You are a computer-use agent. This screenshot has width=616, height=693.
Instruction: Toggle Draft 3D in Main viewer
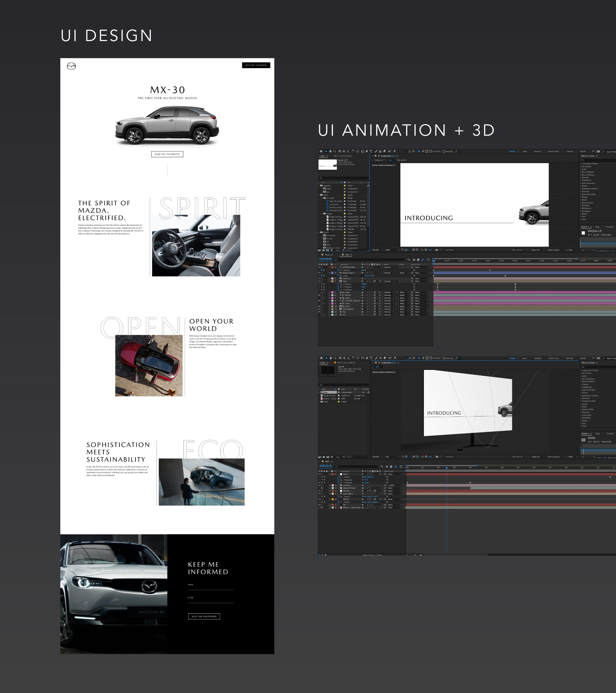(x=518, y=457)
